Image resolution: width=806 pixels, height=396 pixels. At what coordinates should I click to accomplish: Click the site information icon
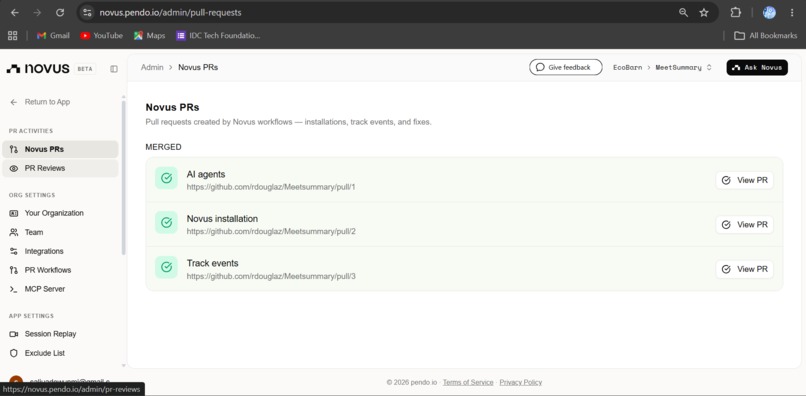[87, 12]
